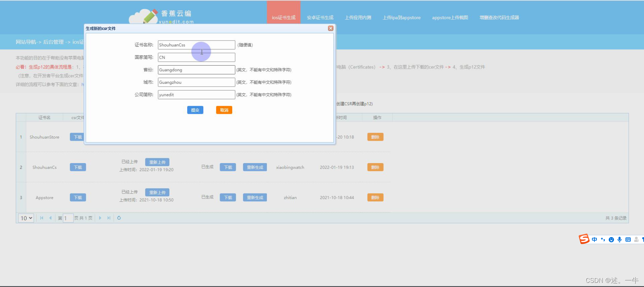The height and width of the screenshot is (287, 644).
Task: Click the IME microphone voice input icon
Action: click(620, 240)
